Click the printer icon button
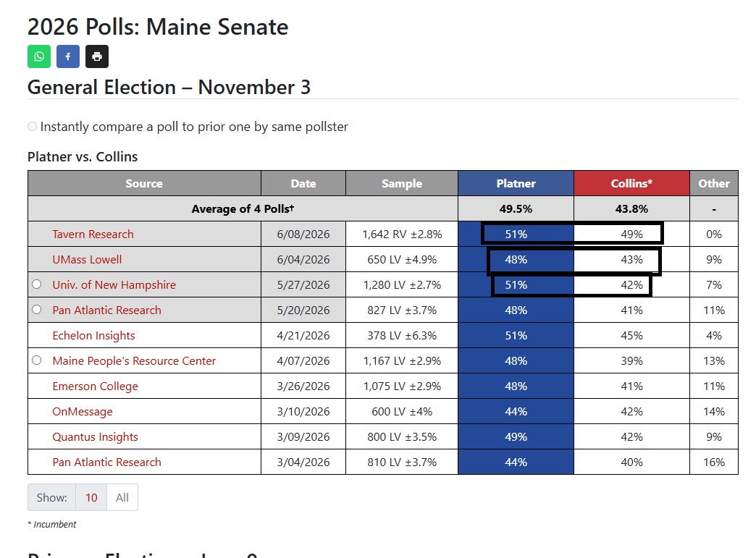The image size is (756, 558). 97,56
